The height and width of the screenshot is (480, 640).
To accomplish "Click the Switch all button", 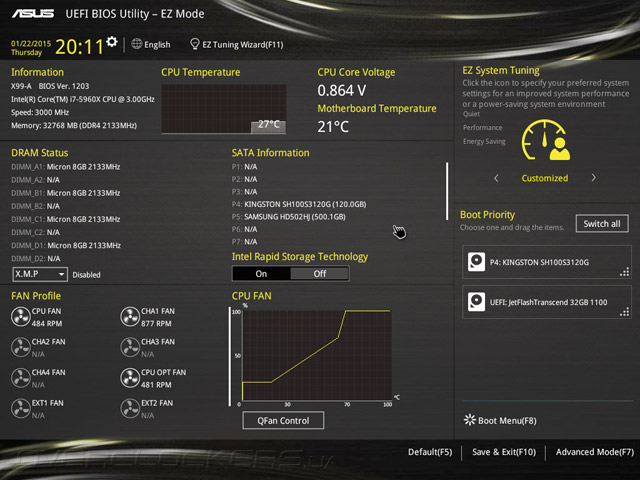I will click(602, 223).
